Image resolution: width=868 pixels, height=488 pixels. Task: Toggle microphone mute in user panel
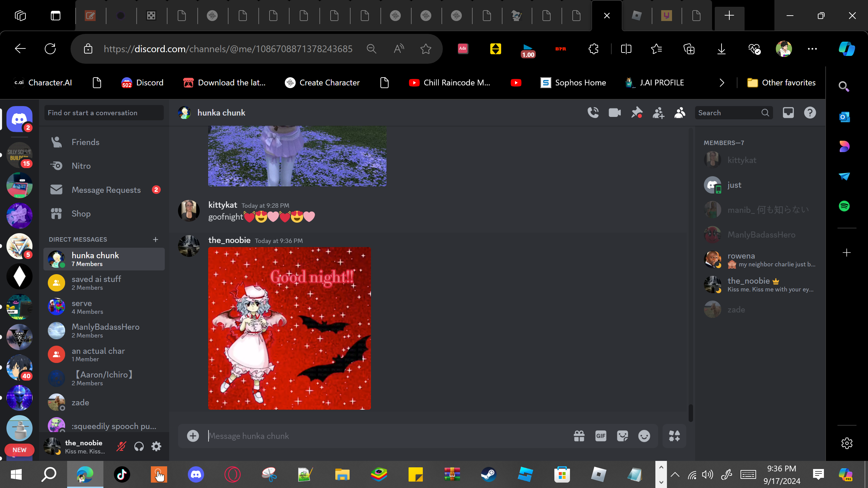tap(121, 447)
